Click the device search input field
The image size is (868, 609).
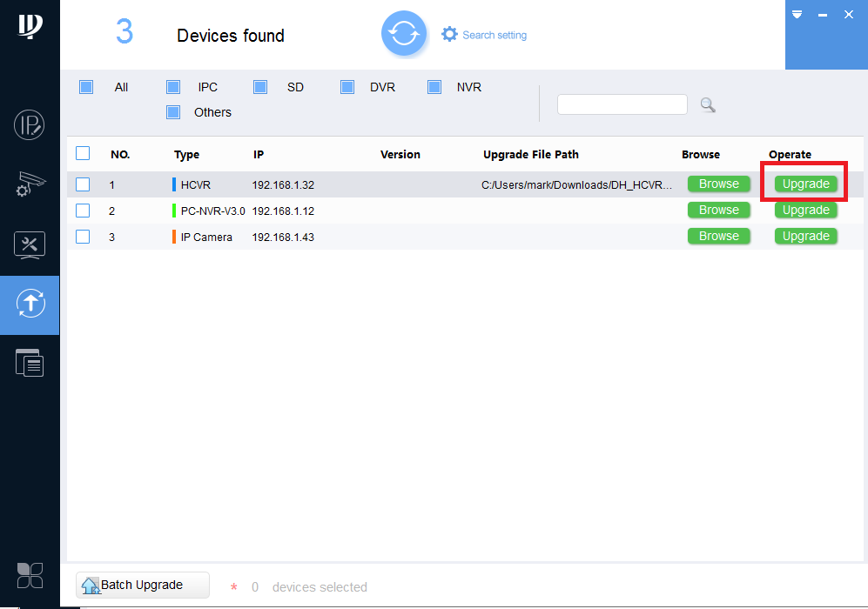coord(622,104)
